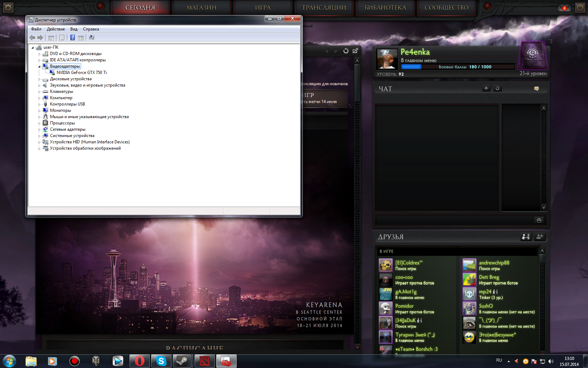The height and width of the screenshot is (368, 588).
Task: Click the RU language indicator
Action: (x=499, y=360)
